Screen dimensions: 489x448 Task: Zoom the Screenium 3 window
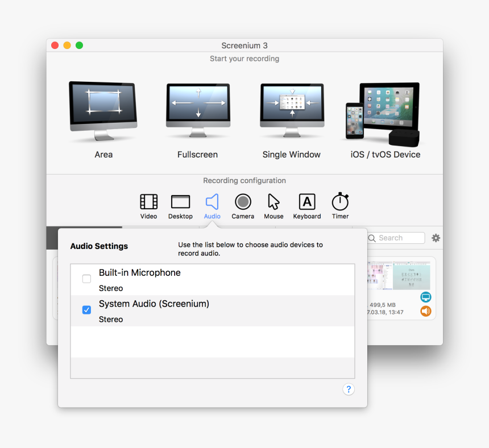[x=79, y=45]
